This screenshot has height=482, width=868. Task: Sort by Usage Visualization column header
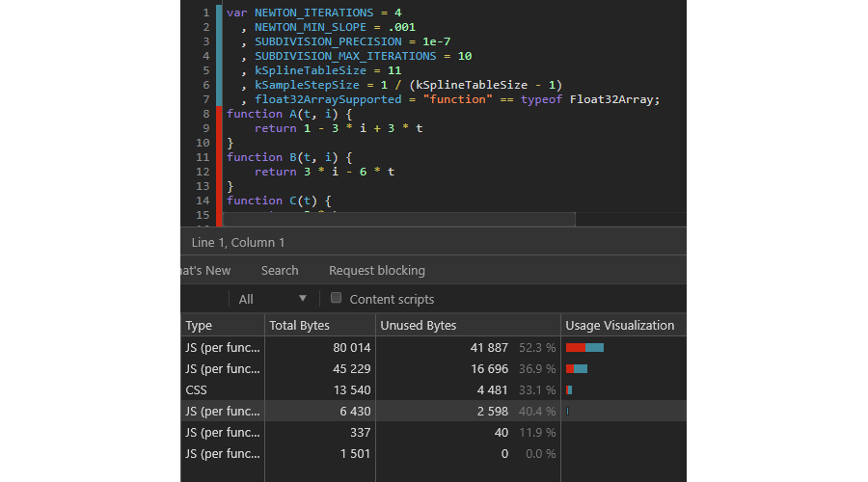coord(623,326)
